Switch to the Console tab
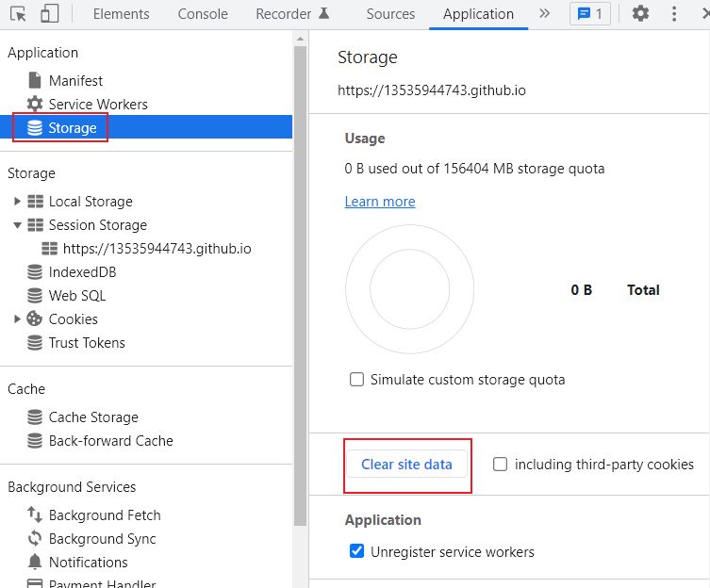710x588 pixels. click(203, 14)
